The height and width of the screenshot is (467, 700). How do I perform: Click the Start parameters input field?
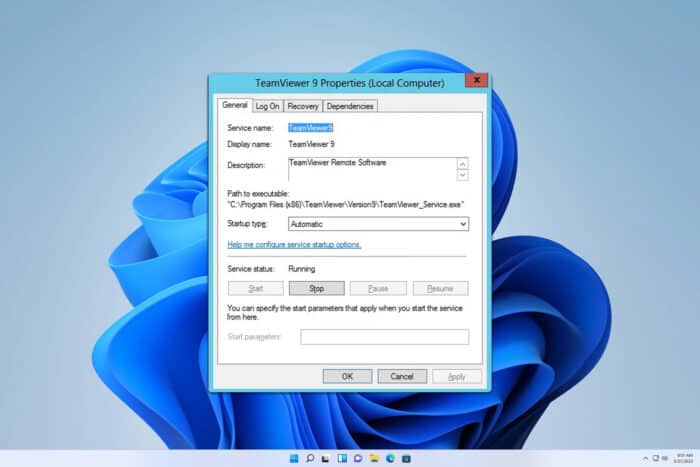pyautogui.click(x=384, y=337)
